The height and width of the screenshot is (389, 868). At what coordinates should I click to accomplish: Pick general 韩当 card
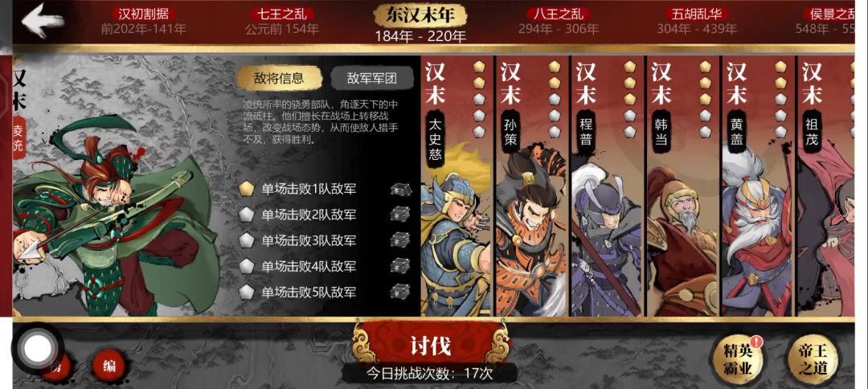tap(682, 186)
